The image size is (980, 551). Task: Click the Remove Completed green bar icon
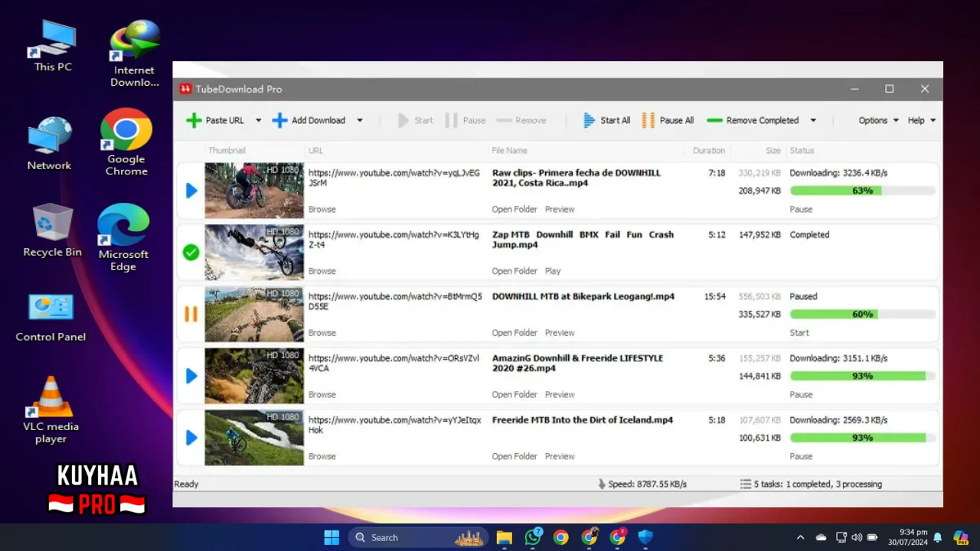coord(714,120)
